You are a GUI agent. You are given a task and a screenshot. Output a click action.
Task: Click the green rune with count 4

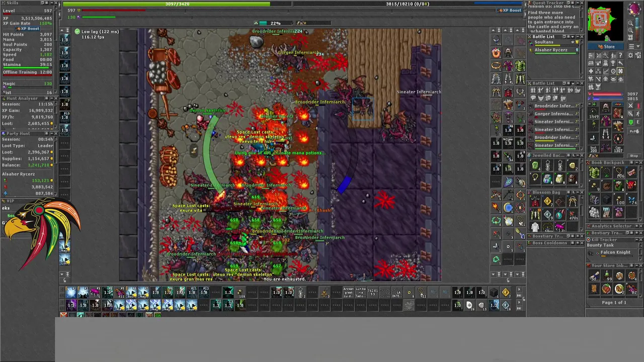tap(535, 165)
